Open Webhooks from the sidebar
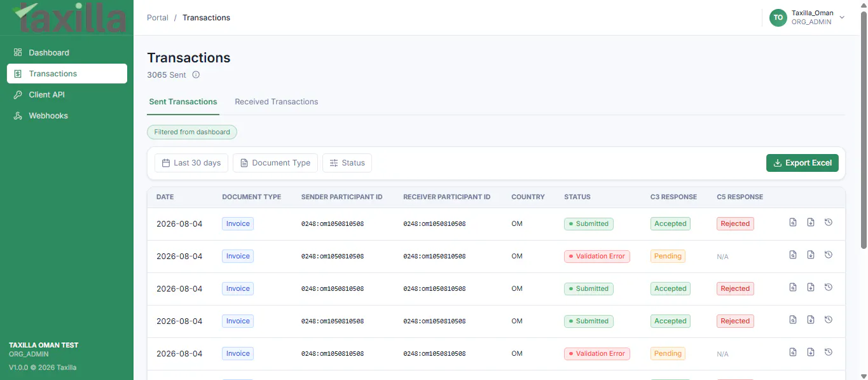 coord(67,116)
